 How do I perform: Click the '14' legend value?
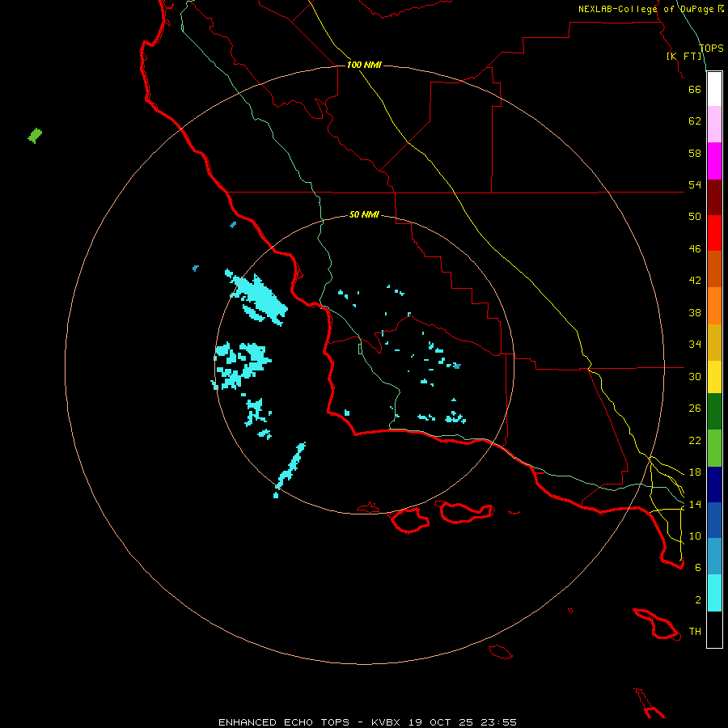[695, 504]
